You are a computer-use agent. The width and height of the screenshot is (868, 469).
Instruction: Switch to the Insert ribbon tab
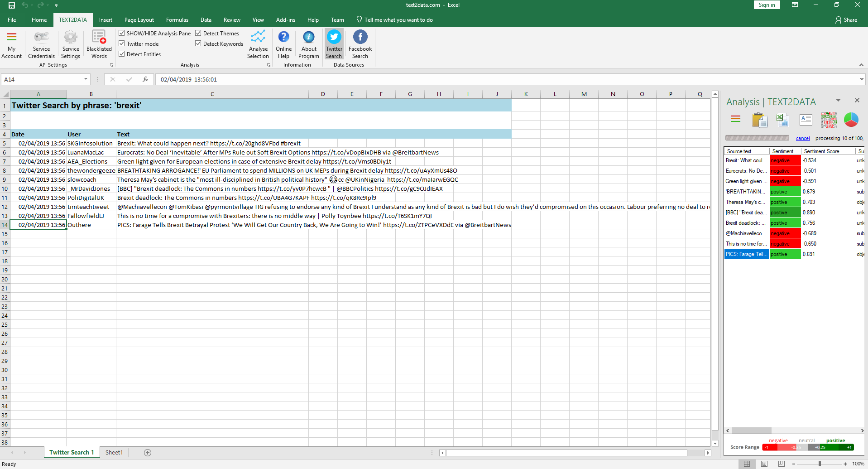coord(106,20)
